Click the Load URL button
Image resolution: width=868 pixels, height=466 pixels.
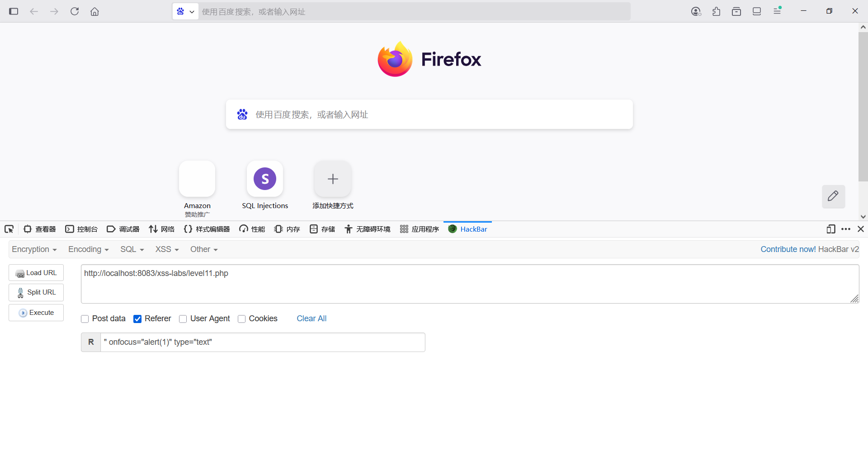[36, 273]
